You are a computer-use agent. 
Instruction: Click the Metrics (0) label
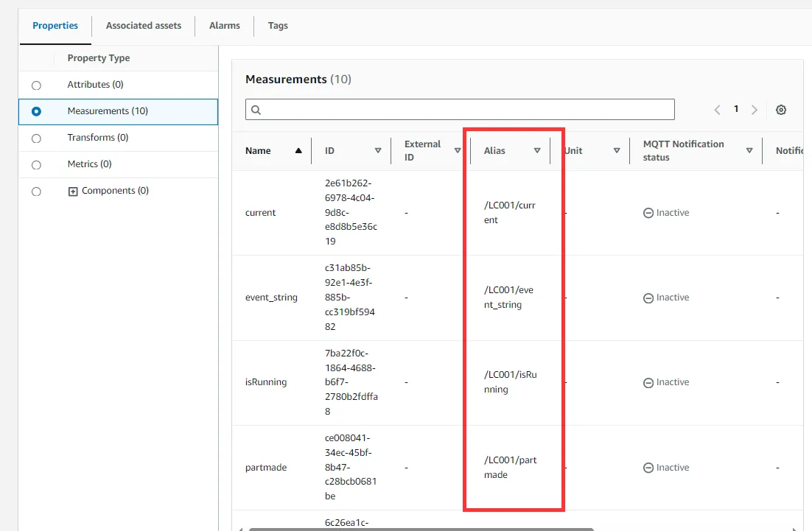[x=90, y=164]
